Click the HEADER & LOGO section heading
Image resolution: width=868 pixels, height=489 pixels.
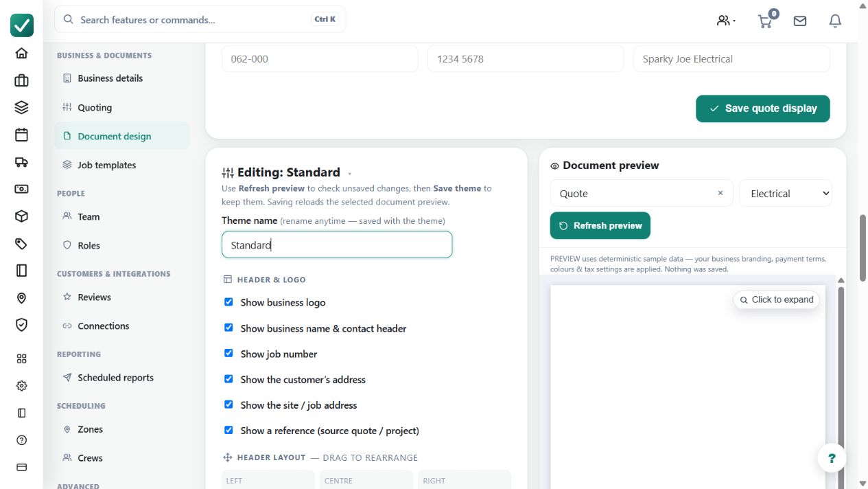point(271,280)
